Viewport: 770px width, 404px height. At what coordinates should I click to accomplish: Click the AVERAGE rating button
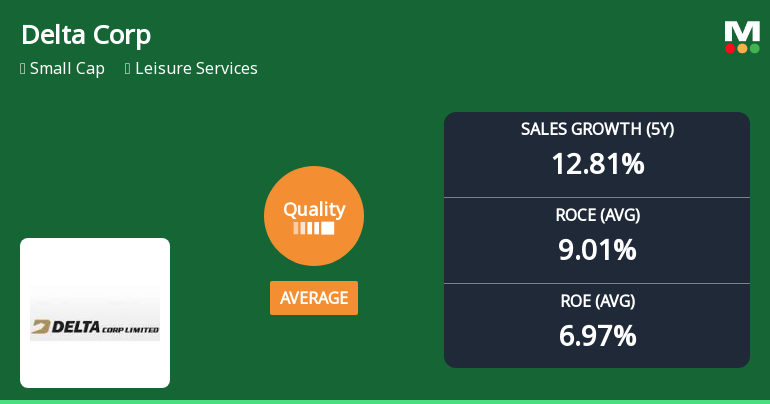click(314, 298)
